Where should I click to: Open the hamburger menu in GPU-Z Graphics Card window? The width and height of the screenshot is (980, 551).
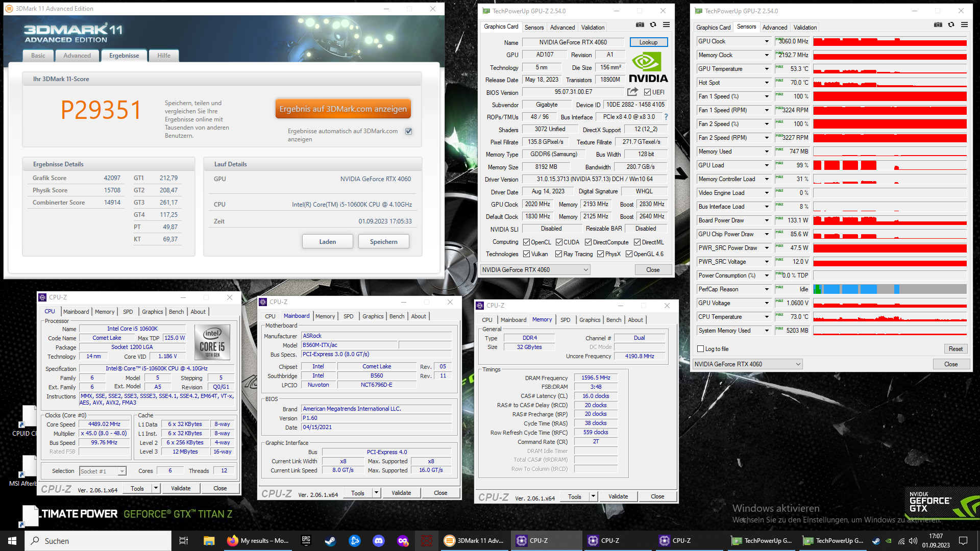click(x=666, y=24)
